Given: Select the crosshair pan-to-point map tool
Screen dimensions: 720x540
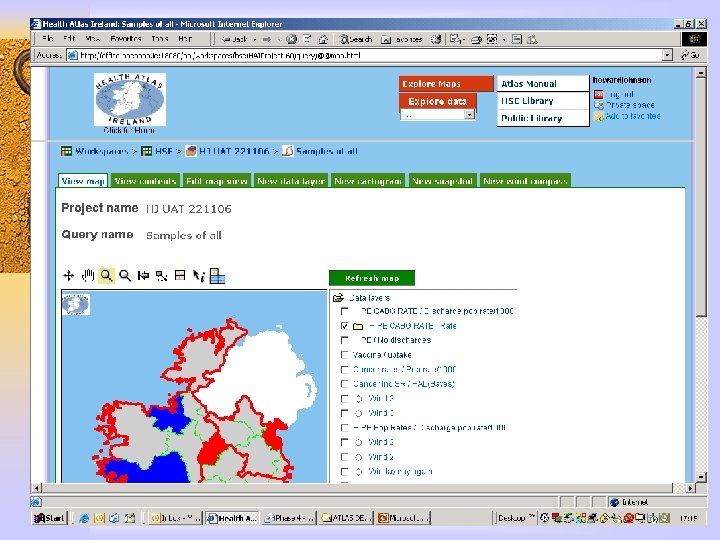Looking at the screenshot, I should (x=68, y=276).
